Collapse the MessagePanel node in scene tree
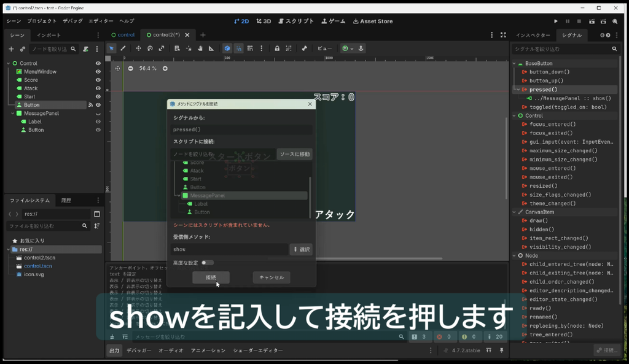629x364 pixels. pyautogui.click(x=12, y=114)
